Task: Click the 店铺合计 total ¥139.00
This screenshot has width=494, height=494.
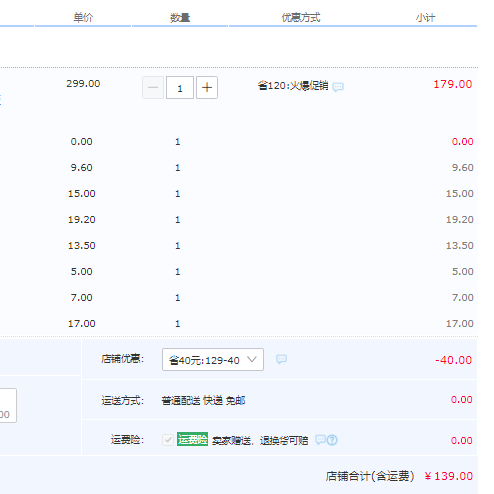Action: click(449, 476)
